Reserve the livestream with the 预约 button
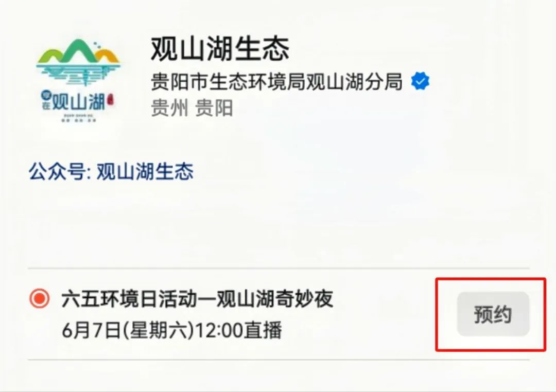The height and width of the screenshot is (392, 556). pyautogui.click(x=493, y=314)
